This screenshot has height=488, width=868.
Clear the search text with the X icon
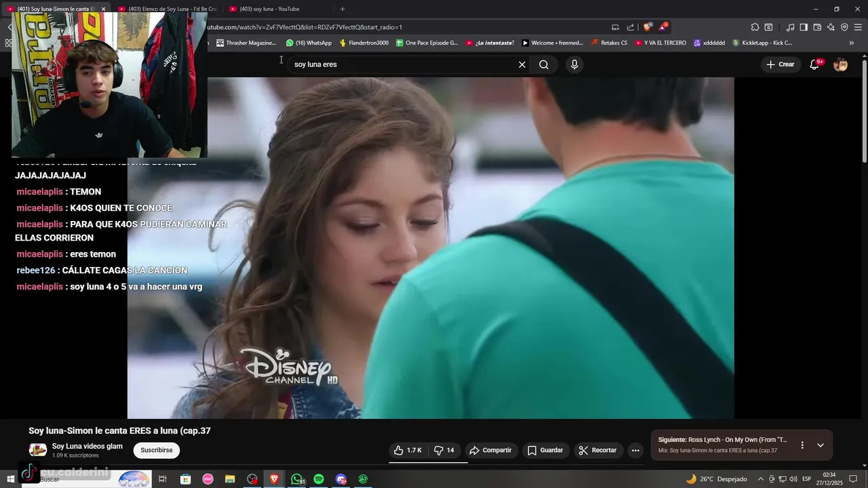[522, 64]
